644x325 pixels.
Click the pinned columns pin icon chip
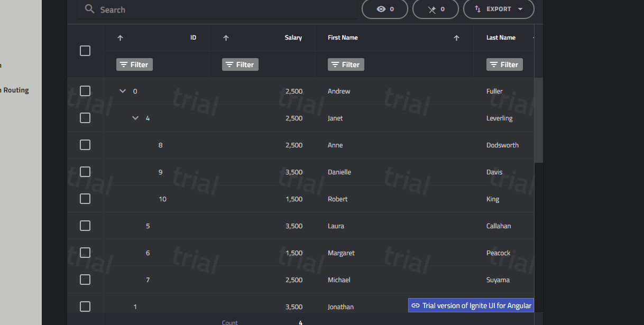coord(435,9)
